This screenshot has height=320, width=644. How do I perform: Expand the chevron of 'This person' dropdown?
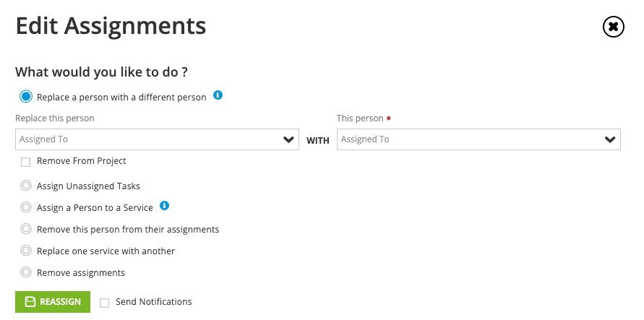610,139
